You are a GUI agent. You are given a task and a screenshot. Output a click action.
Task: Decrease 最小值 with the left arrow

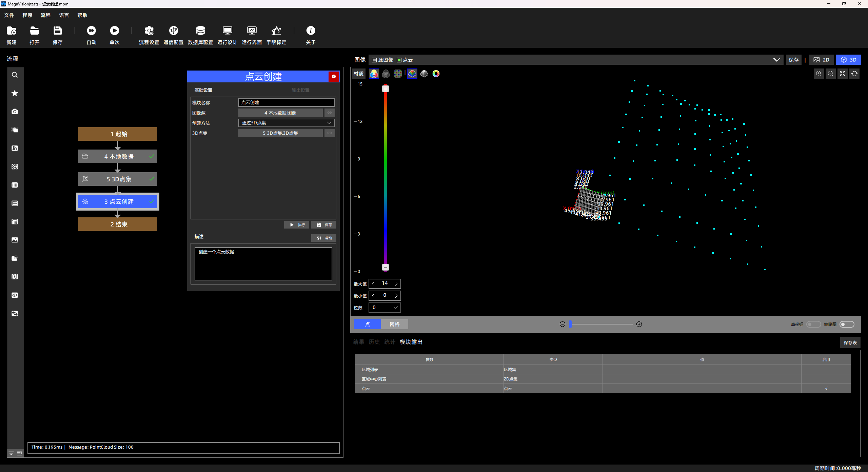[374, 296]
